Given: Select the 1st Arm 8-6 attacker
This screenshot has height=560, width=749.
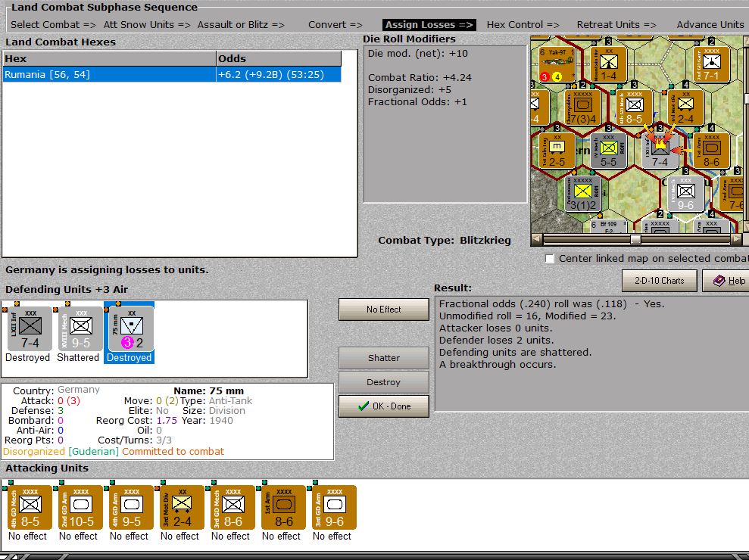Looking at the screenshot, I should pyautogui.click(x=283, y=507).
